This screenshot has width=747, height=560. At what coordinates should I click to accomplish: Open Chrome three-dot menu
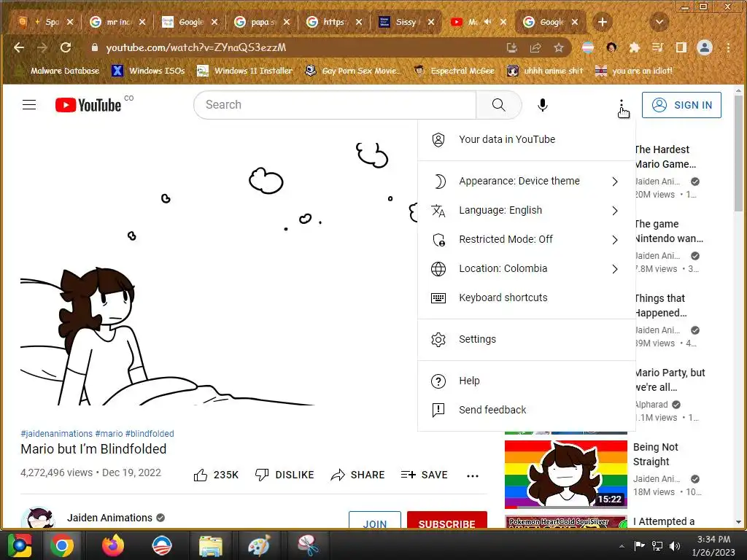tap(728, 47)
